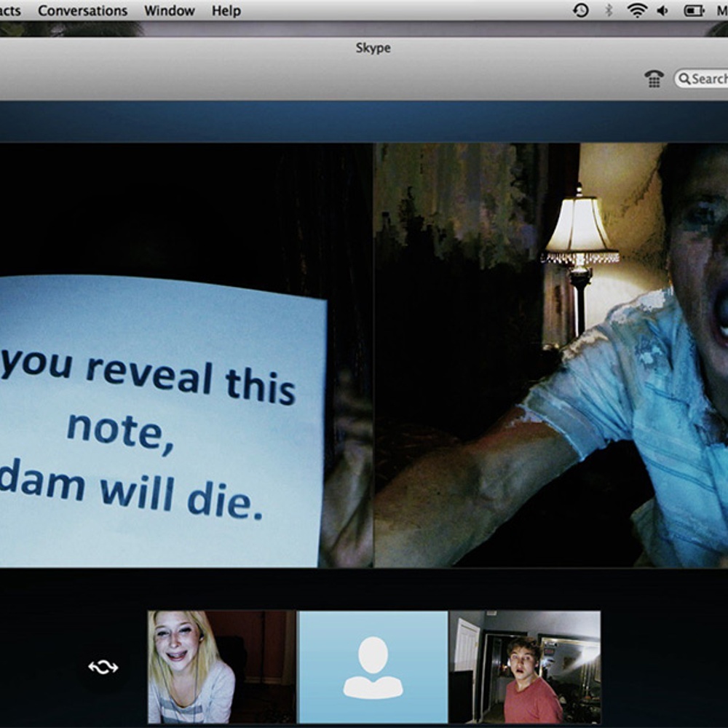The image size is (728, 728).
Task: Click the Bluetooth menu bar icon
Action: click(609, 10)
